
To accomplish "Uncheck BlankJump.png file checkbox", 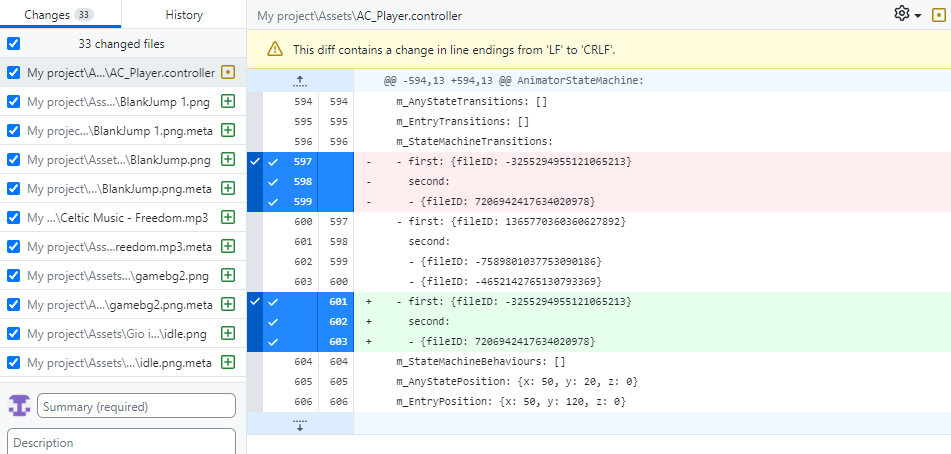I will (x=13, y=159).
